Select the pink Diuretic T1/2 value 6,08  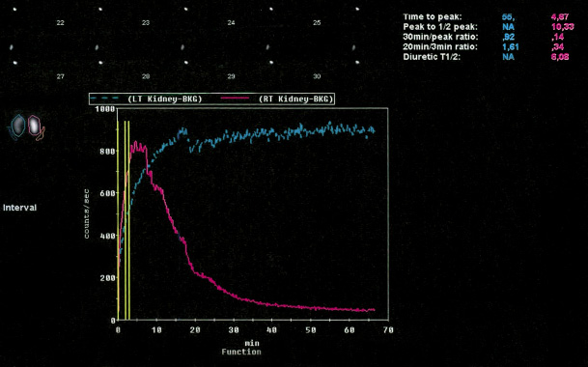(x=560, y=57)
